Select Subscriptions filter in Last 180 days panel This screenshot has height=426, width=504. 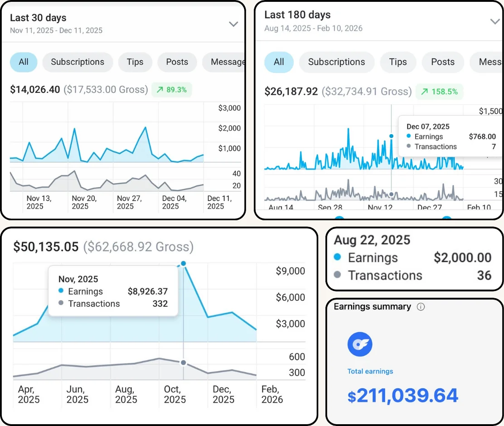pyautogui.click(x=337, y=62)
